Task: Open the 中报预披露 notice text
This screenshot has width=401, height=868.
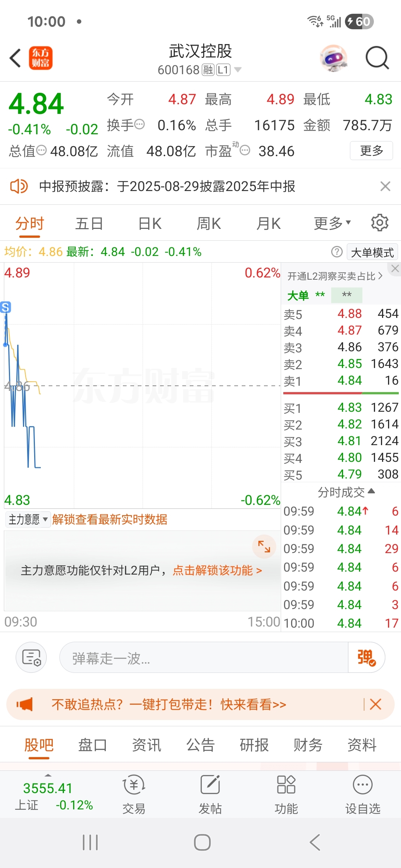Action: coord(167,186)
